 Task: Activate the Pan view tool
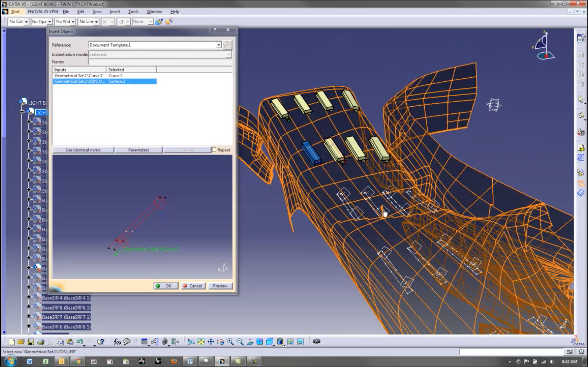click(x=210, y=342)
